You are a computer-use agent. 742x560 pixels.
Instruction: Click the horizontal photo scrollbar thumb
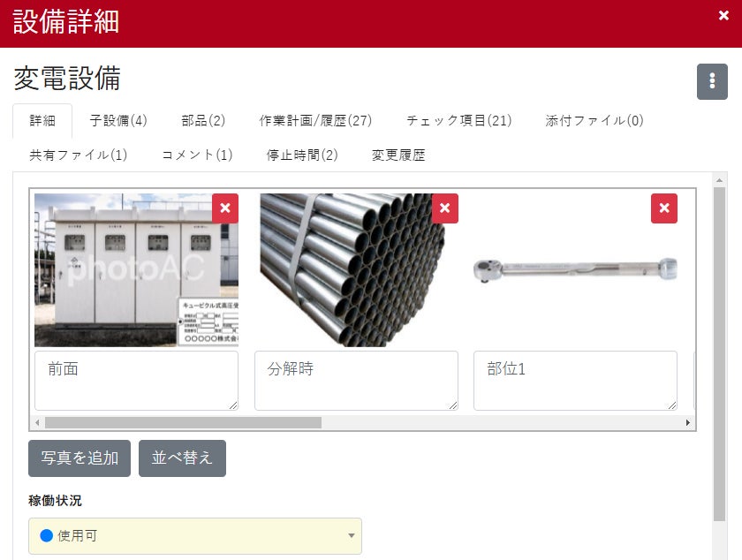pos(183,422)
